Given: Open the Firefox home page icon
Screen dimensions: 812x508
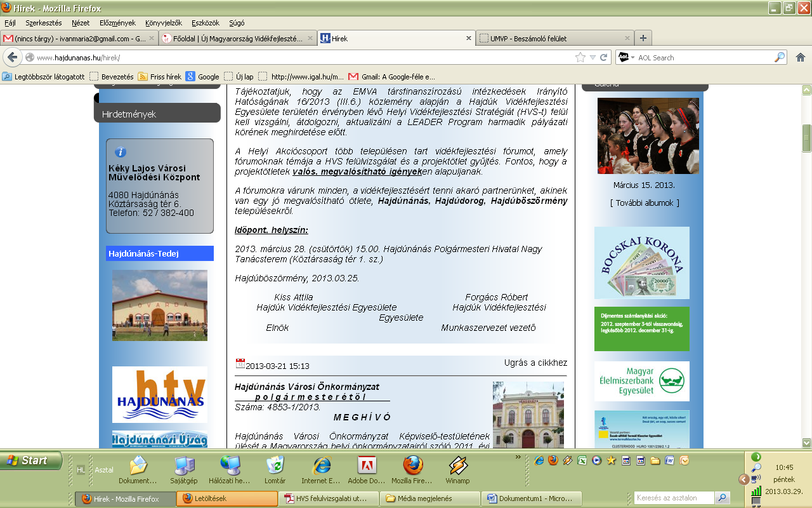Looking at the screenshot, I should pos(801,57).
